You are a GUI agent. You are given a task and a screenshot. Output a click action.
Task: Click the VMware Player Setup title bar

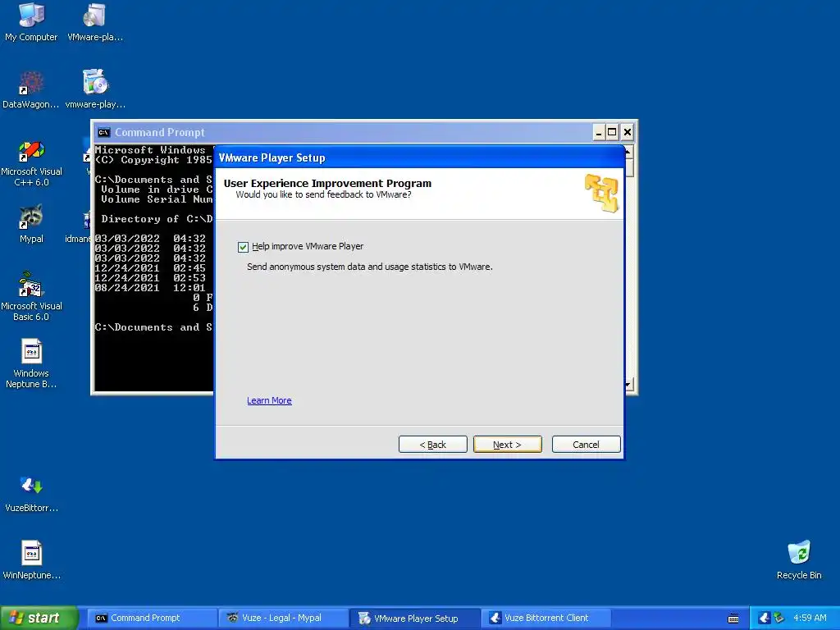(x=419, y=157)
